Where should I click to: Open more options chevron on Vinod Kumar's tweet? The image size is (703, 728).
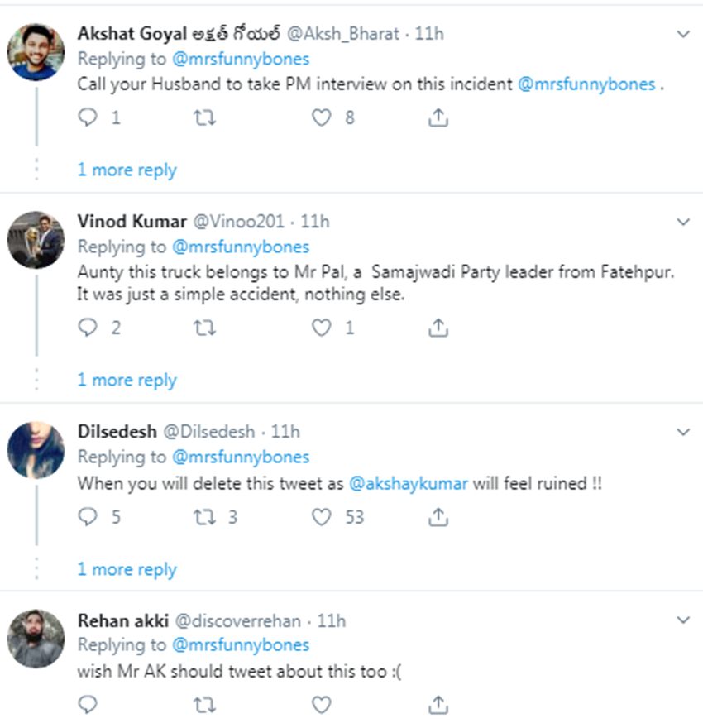(683, 222)
